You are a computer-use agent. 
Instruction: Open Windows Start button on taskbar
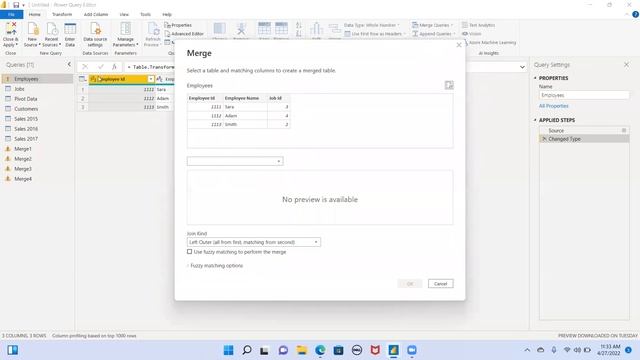pyautogui.click(x=229, y=350)
